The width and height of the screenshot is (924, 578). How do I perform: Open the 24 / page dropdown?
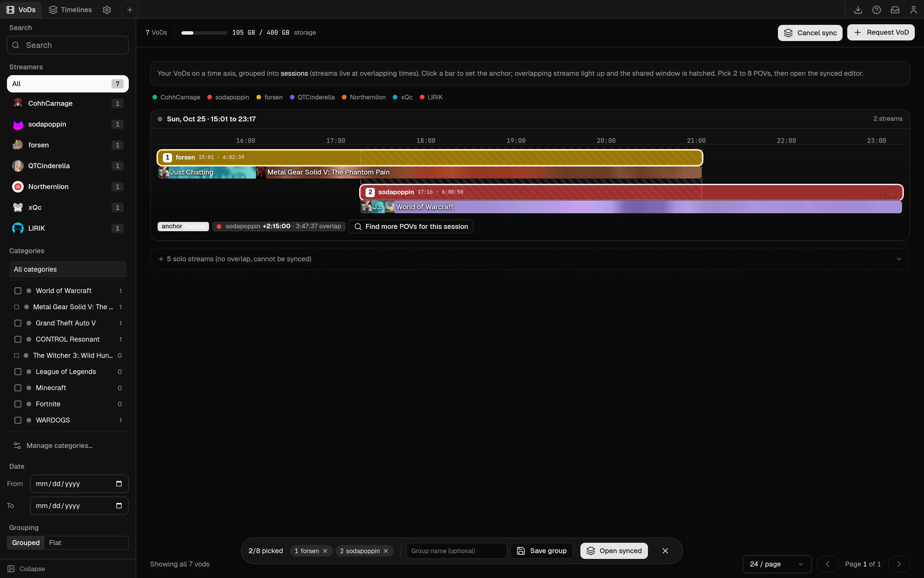tap(777, 564)
